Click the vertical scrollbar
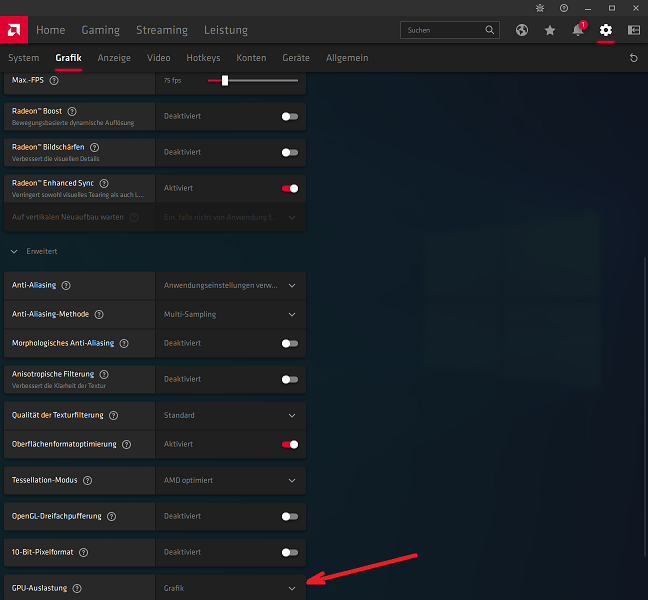Screen dimensions: 648x600 pos(645,407)
